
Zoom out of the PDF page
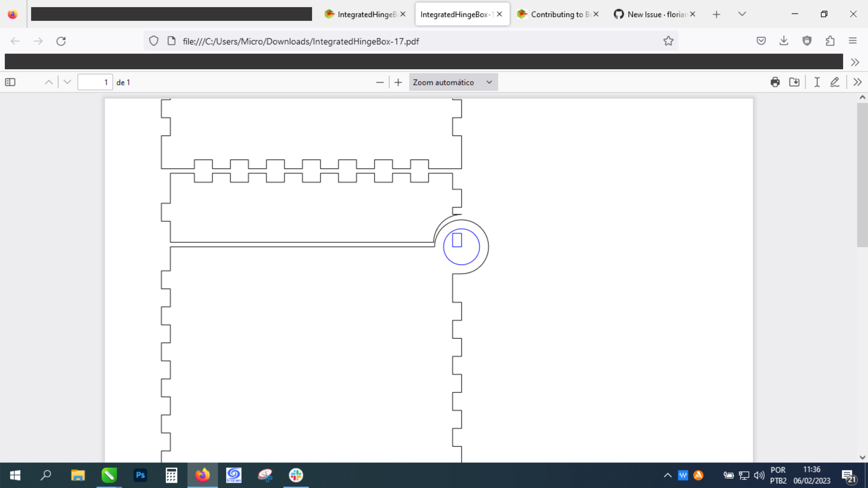point(380,82)
